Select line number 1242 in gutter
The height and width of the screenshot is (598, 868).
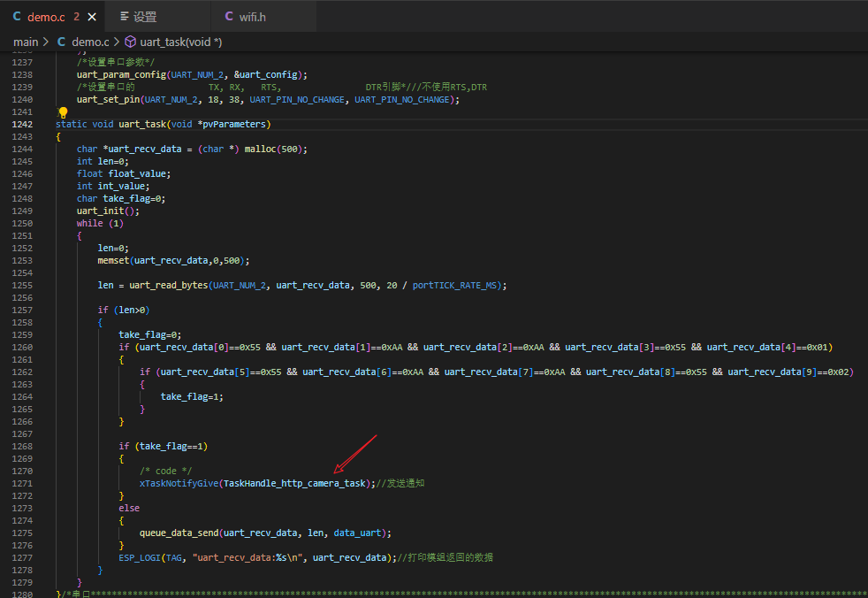[22, 124]
